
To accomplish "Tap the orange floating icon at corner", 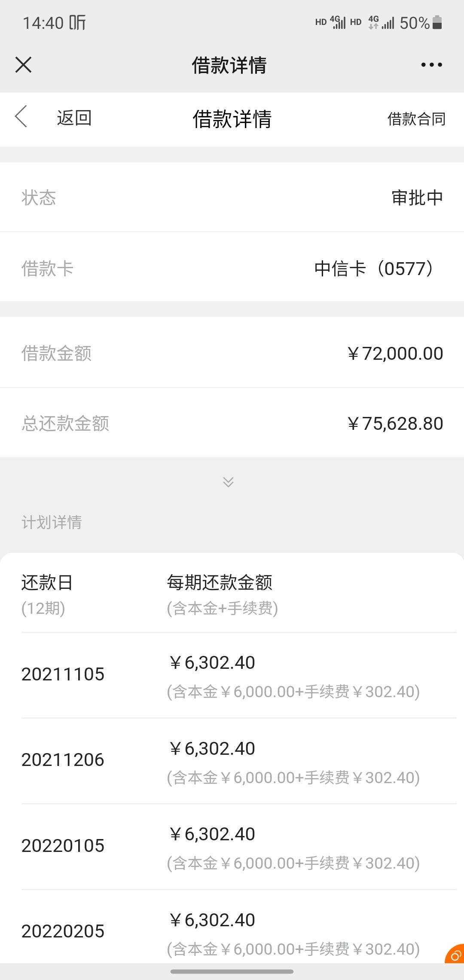I will point(455,954).
